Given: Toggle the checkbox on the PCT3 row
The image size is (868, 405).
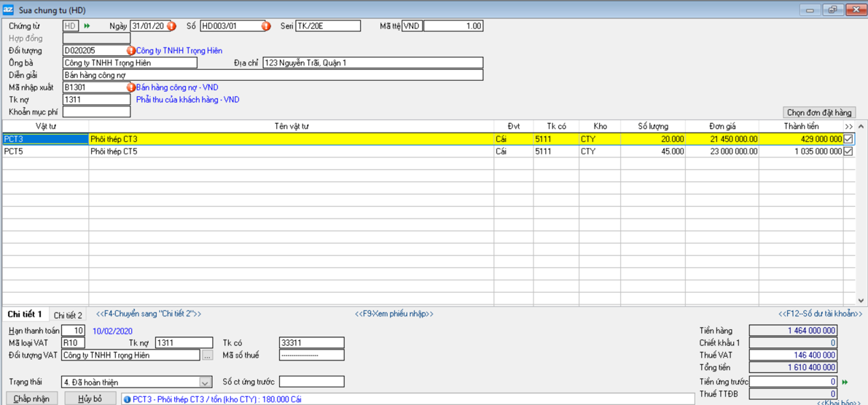Looking at the screenshot, I should pos(848,139).
